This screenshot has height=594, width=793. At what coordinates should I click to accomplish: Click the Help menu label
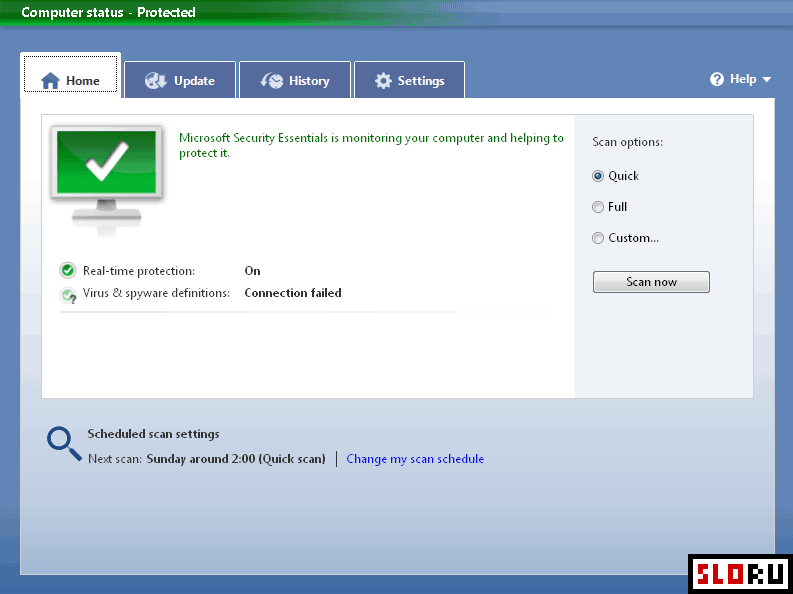point(743,79)
